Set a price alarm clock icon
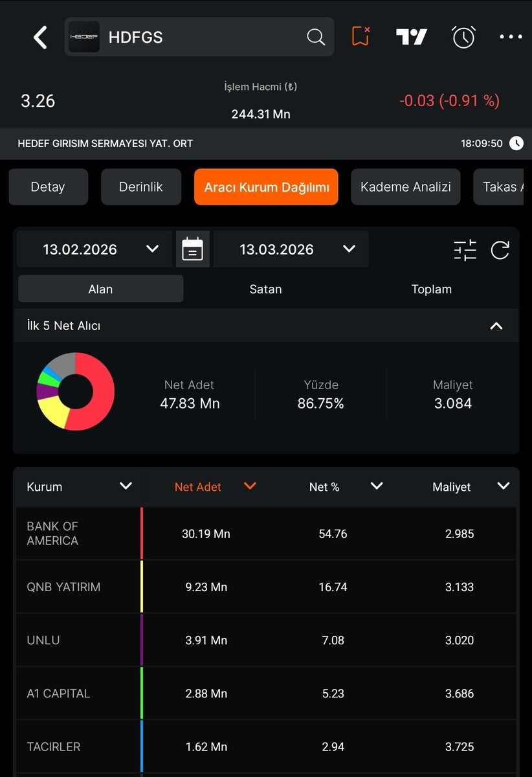Viewport: 532px width, 777px height. (x=463, y=37)
